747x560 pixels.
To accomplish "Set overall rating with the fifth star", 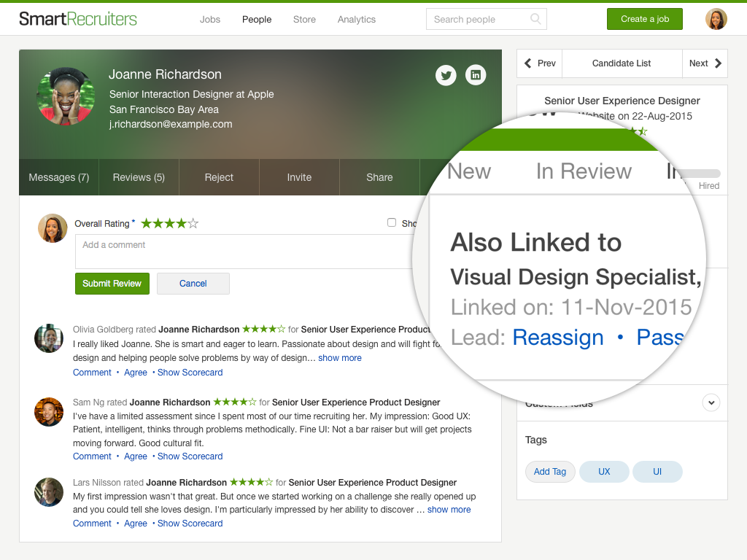I will coord(193,223).
